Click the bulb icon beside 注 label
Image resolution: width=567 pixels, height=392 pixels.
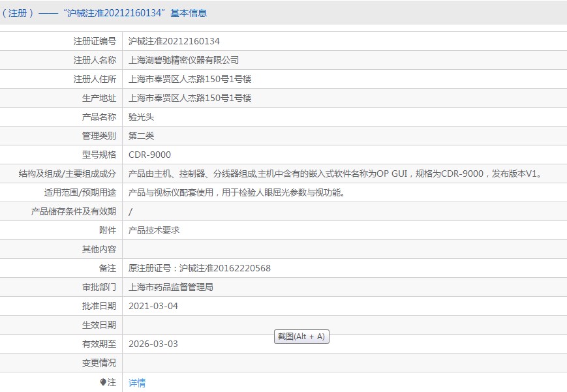click(x=102, y=382)
